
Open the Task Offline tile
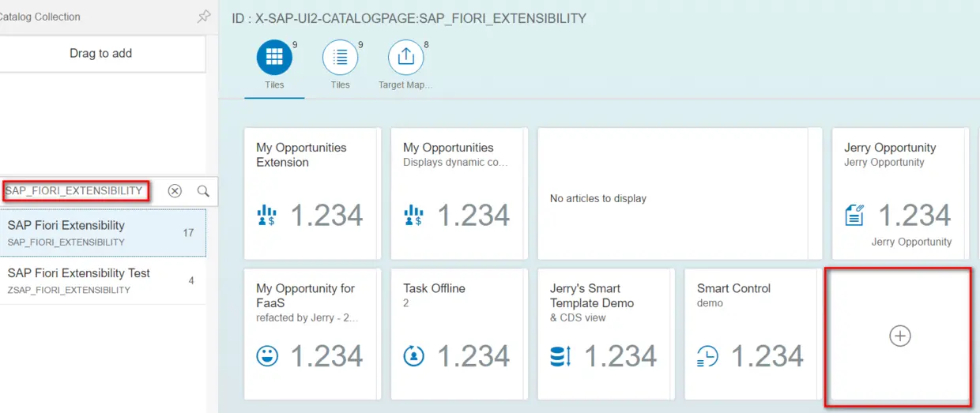pos(459,335)
